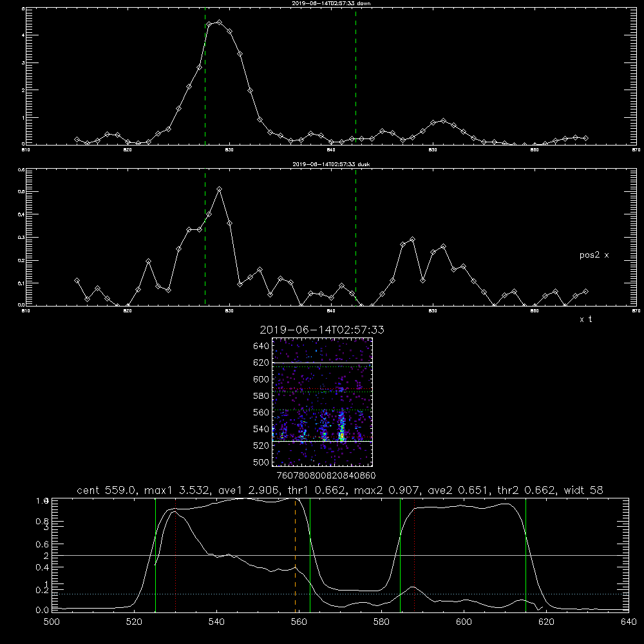The width and height of the screenshot is (644, 644).
Task: Select the 'ave2 0.651' statistic
Action: click(x=457, y=490)
